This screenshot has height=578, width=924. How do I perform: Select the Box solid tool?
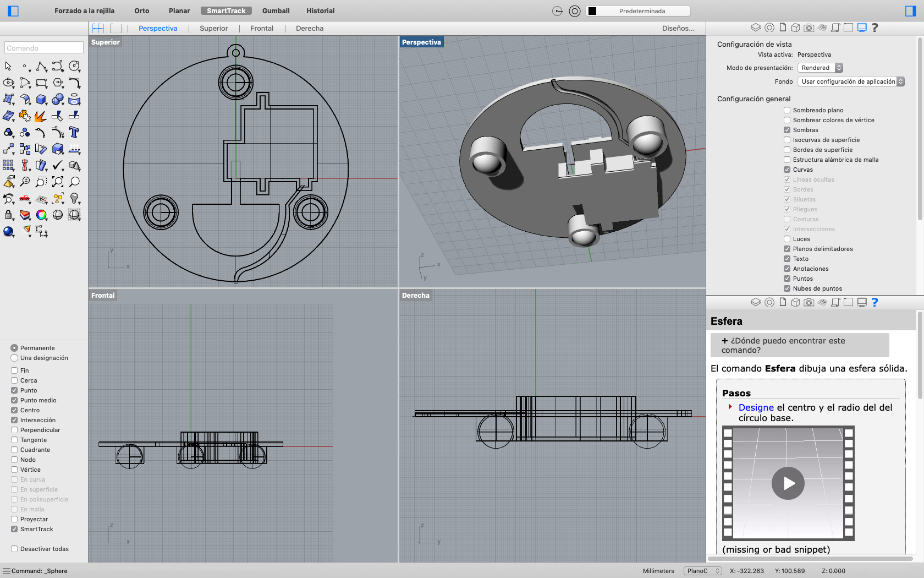(41, 99)
